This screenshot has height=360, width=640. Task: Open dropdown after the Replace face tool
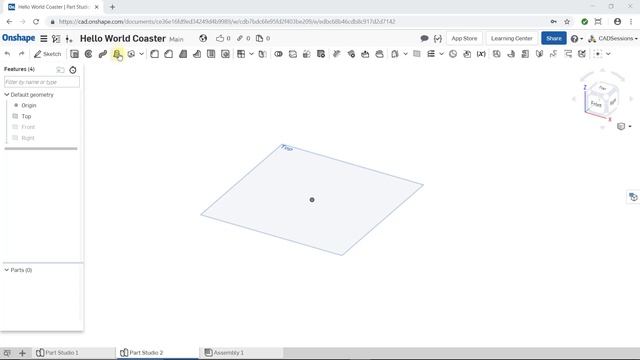coord(405,54)
